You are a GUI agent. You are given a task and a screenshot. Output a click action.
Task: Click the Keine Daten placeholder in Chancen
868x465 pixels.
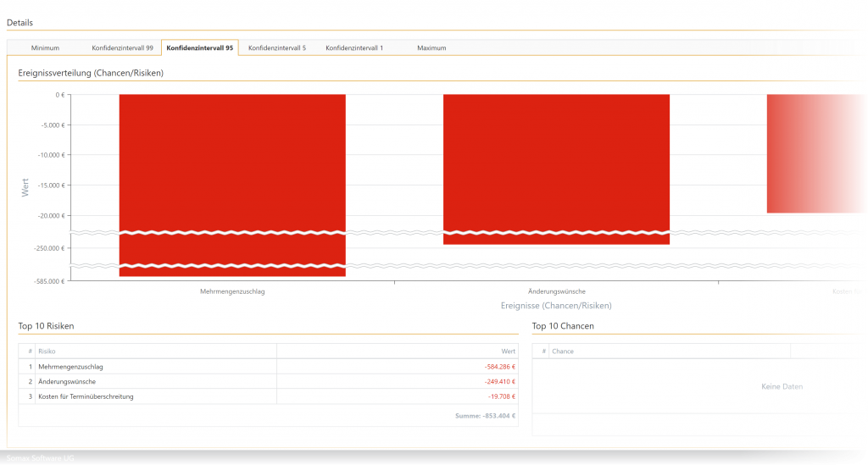click(x=782, y=387)
